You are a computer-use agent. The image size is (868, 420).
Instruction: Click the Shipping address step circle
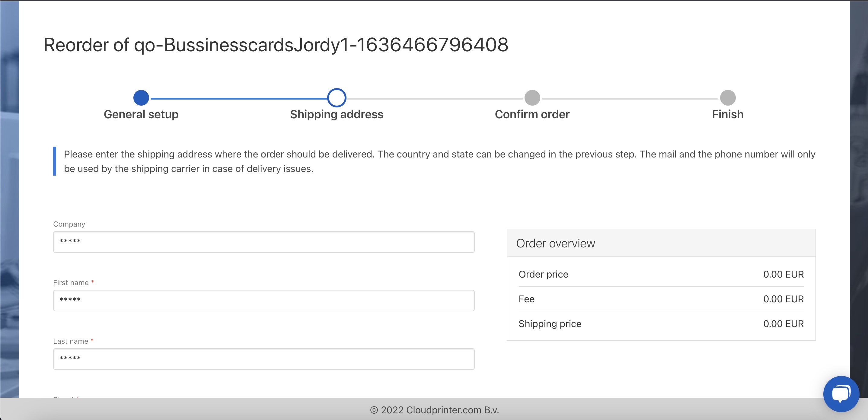[x=337, y=98]
